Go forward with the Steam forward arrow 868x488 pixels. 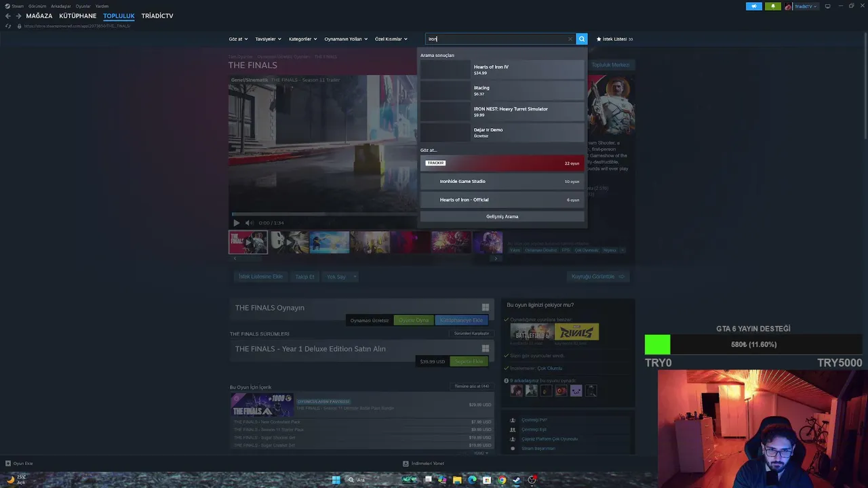pyautogui.click(x=18, y=16)
